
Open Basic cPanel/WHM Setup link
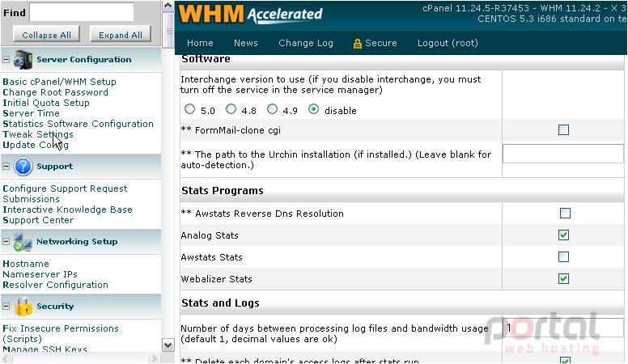click(59, 82)
